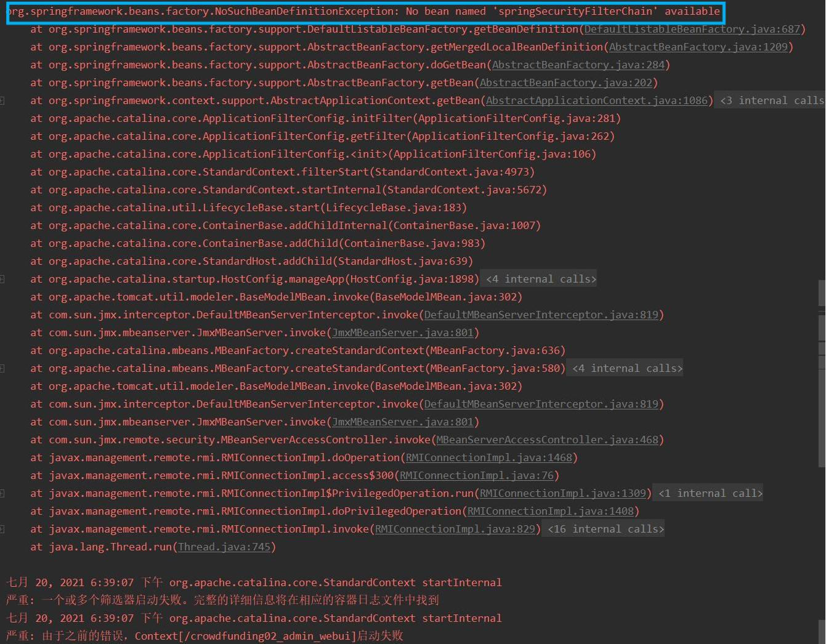
Task: Click the ApplicationFilterConfig.<init> stack line
Action: pyautogui.click(x=313, y=154)
